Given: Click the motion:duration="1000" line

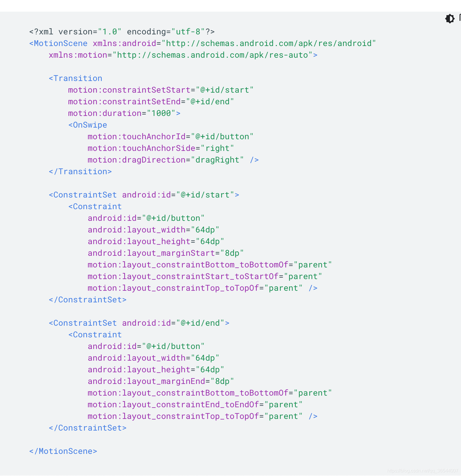Looking at the screenshot, I should (124, 113).
